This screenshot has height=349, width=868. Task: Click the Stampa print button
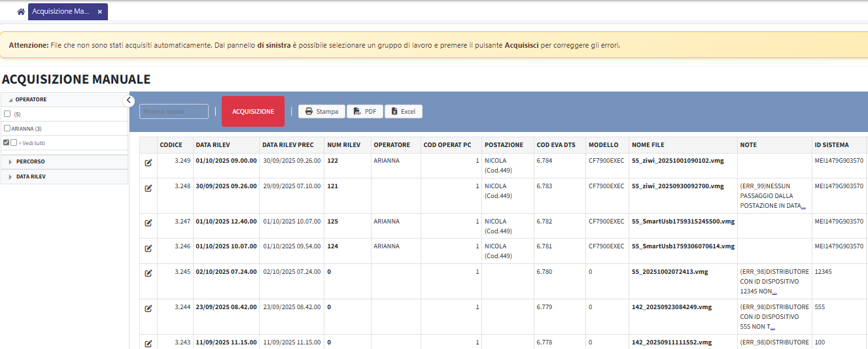[x=322, y=112]
